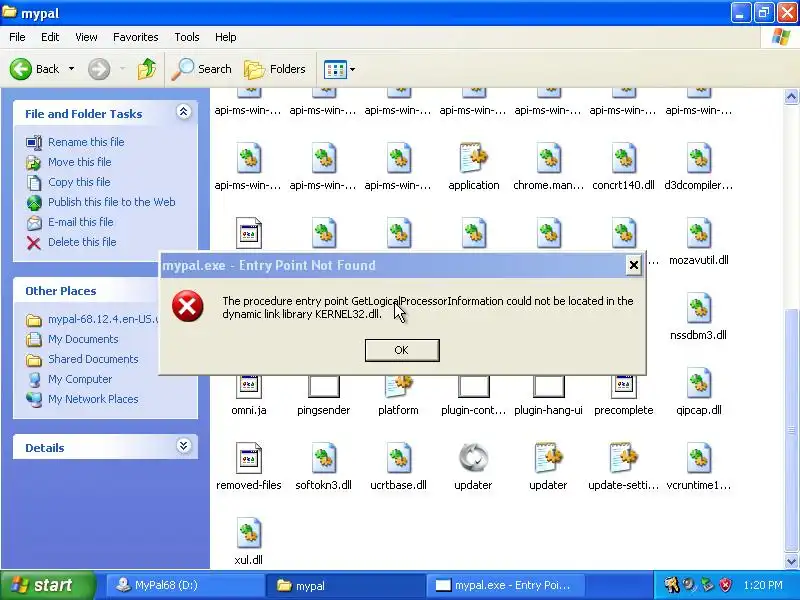Screen dimensions: 800x600
Task: Click the scrollbar up arrow in file list
Action: (x=791, y=96)
